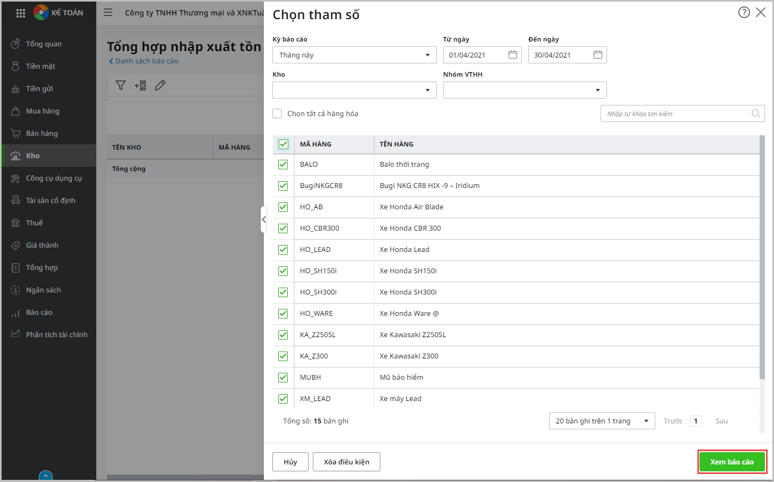Open Tổng quan menu item
This screenshot has height=482, width=774.
click(48, 44)
